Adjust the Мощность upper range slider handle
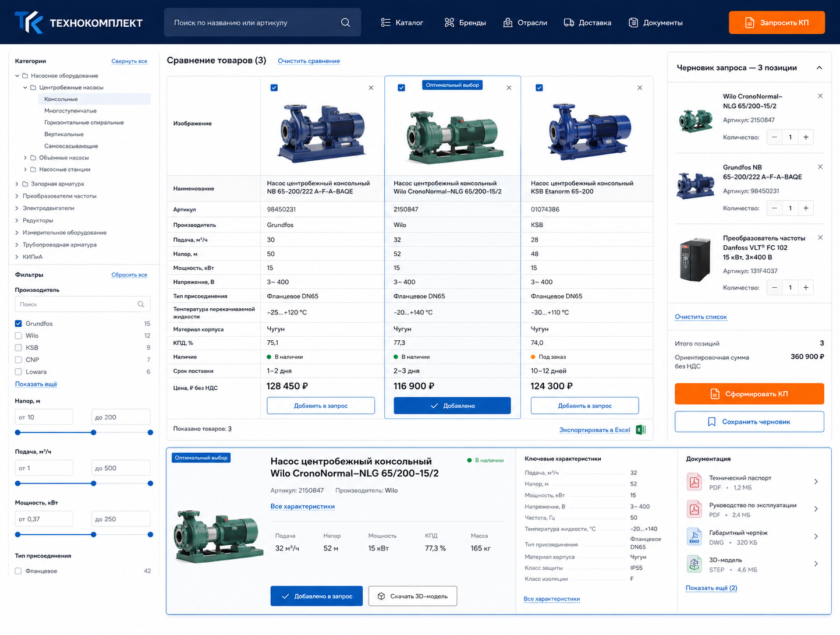 click(150, 534)
